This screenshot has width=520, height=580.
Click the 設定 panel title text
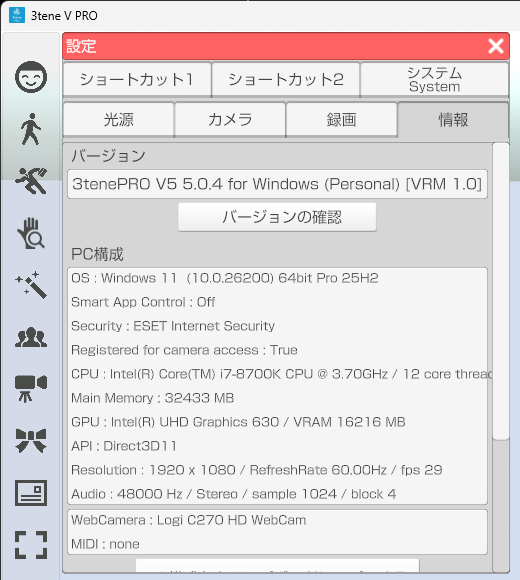point(81,46)
